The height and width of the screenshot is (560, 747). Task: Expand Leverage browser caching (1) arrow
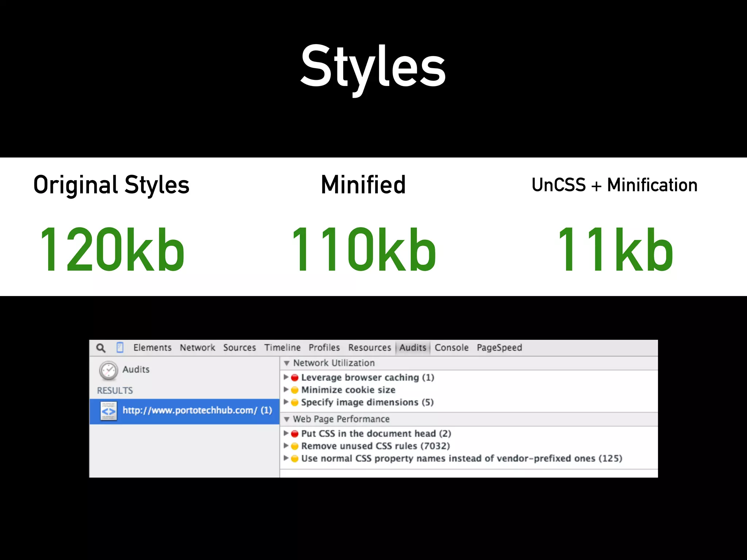coord(286,377)
